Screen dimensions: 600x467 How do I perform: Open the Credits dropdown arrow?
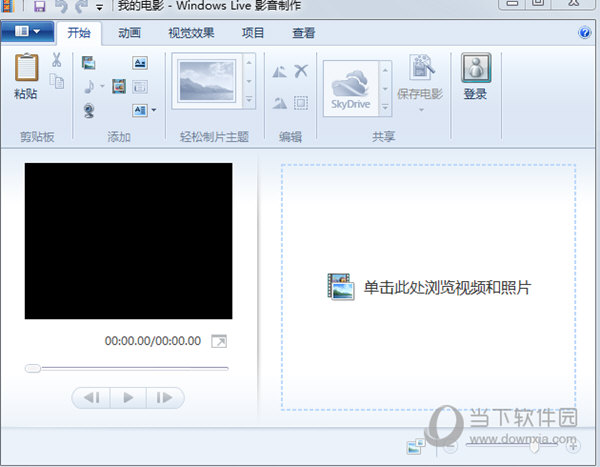point(154,110)
